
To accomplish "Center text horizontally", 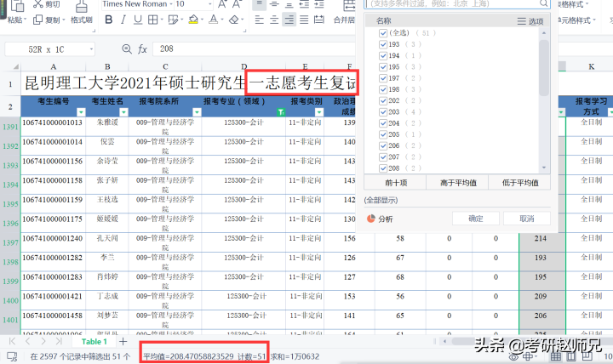I will (274, 20).
